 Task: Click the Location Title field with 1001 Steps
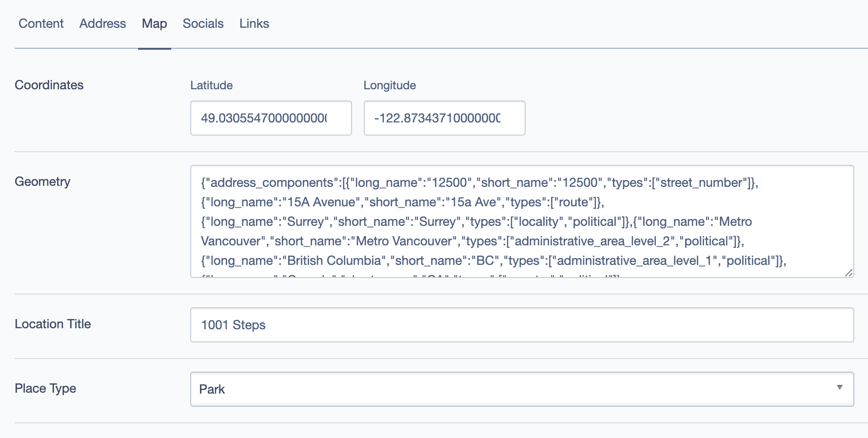coord(522,325)
